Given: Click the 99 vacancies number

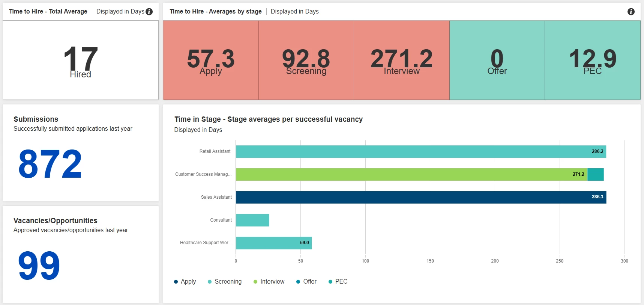Looking at the screenshot, I should coord(39,266).
